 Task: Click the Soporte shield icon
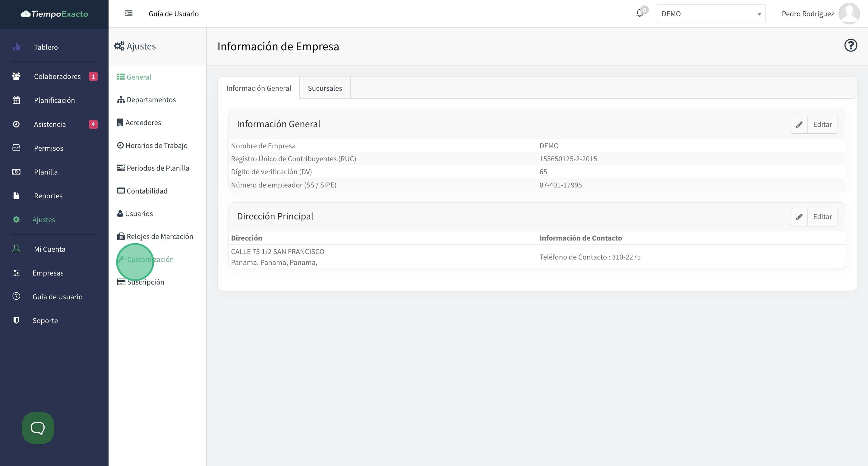(16, 320)
